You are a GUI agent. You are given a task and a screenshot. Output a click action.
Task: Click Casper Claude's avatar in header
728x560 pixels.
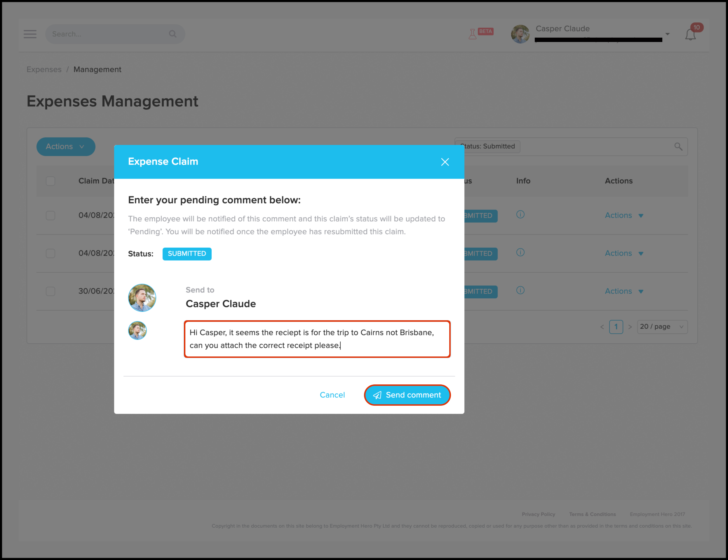tap(520, 34)
